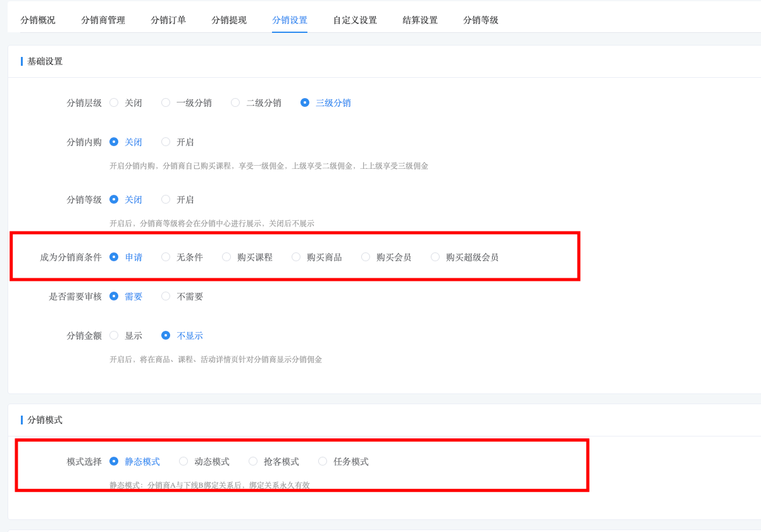Click the 静态模式 description text

pyautogui.click(x=209, y=485)
